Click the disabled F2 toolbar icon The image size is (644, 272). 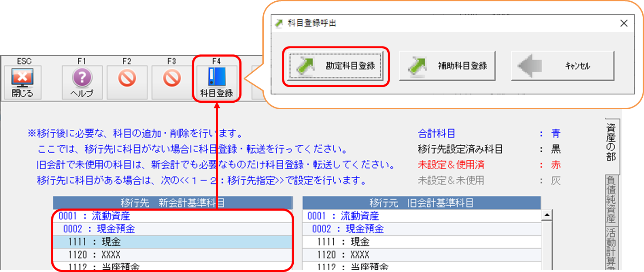[127, 79]
